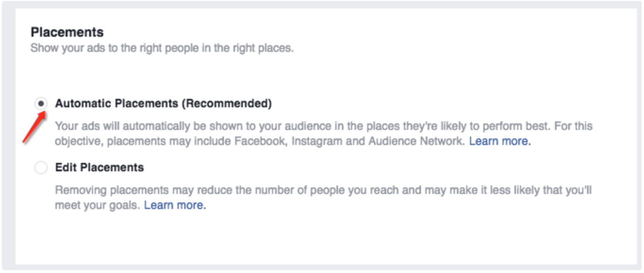
Task: Click the "Edit Placements" option label
Action: (x=99, y=168)
